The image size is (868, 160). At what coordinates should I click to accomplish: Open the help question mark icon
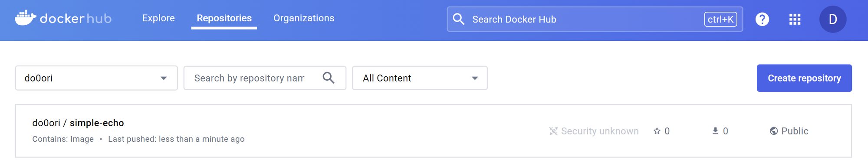(x=762, y=19)
